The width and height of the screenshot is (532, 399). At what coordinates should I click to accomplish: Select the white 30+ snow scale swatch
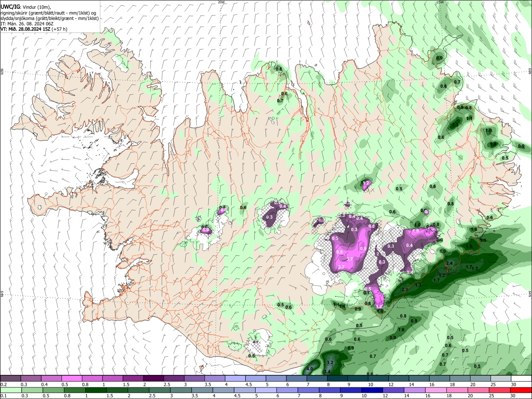(521, 378)
